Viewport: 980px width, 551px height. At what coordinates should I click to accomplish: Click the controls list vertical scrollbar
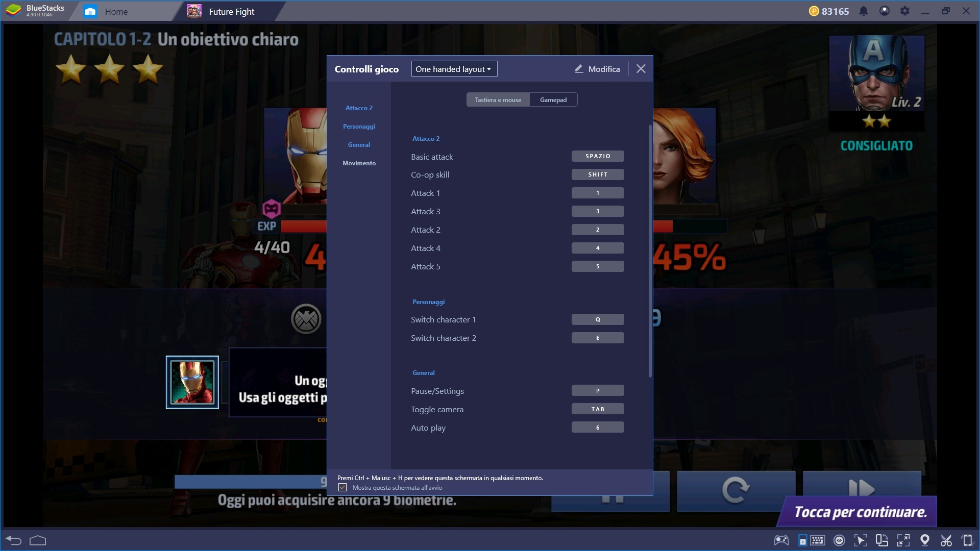[650, 251]
